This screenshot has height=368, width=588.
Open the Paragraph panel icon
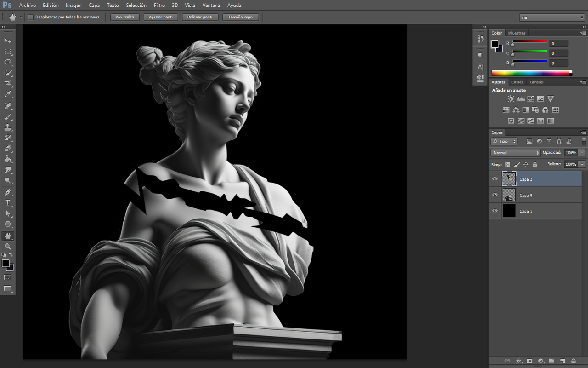(480, 56)
